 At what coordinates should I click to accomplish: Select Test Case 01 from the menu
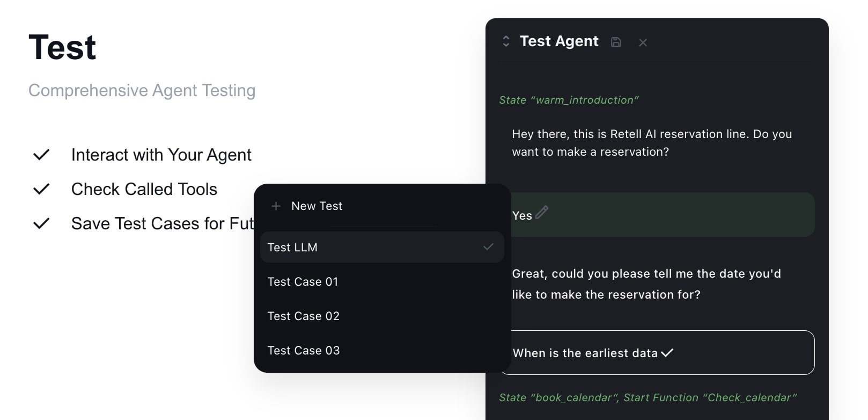(303, 281)
